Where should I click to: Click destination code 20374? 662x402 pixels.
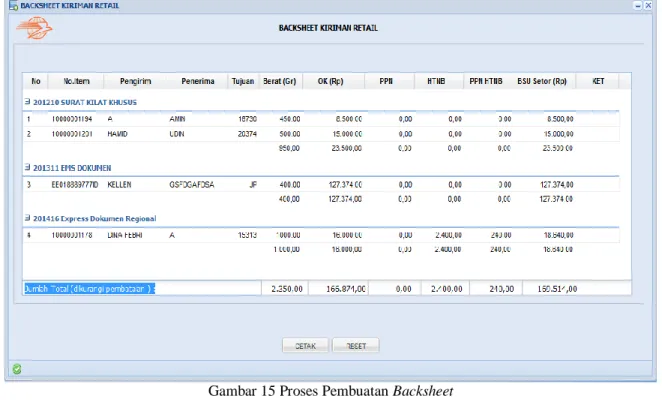pyautogui.click(x=247, y=134)
